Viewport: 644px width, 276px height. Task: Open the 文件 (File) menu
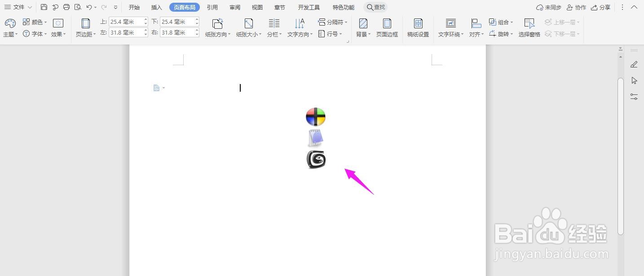point(18,7)
